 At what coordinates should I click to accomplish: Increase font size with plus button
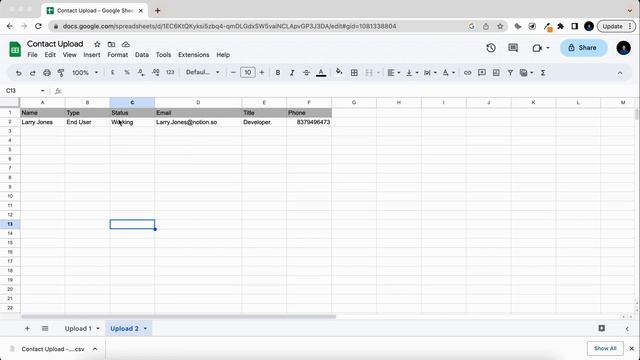click(x=262, y=73)
